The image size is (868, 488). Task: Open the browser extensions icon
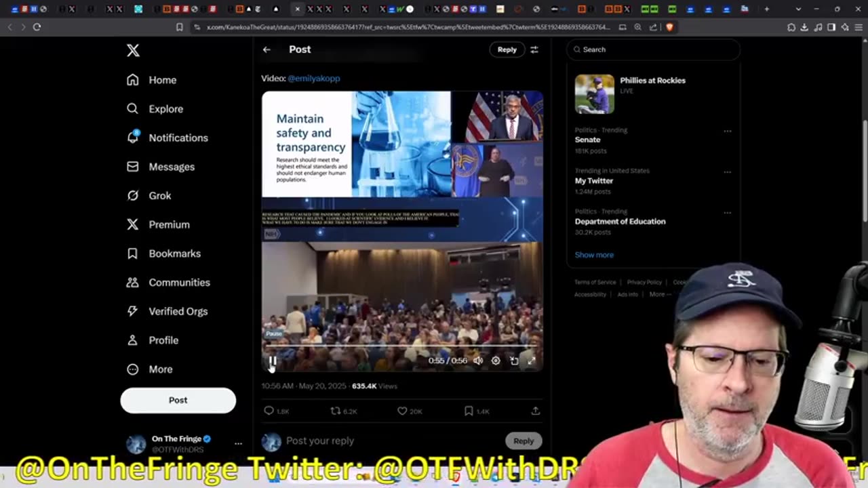click(x=791, y=27)
